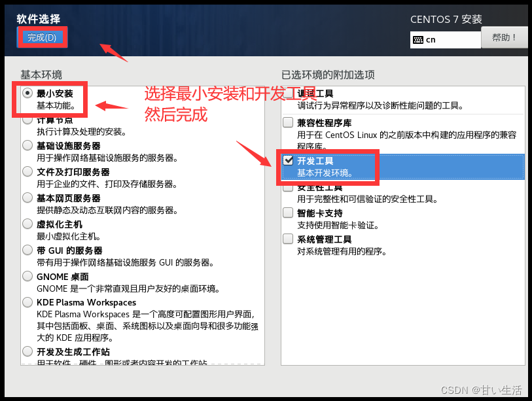This screenshot has height=401, width=532.
Task: Click the 软件选择 page title
Action: tap(39, 19)
